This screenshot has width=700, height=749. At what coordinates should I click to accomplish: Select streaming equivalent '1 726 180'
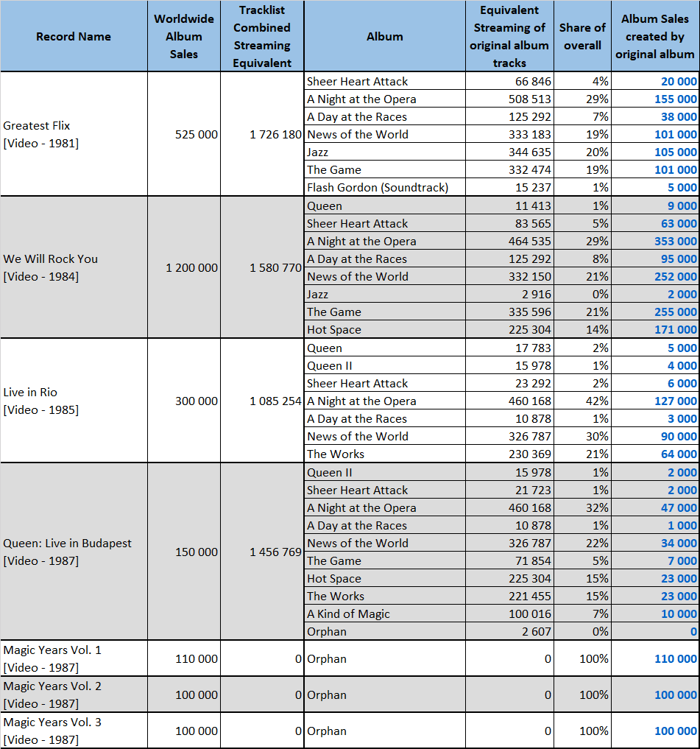click(275, 135)
